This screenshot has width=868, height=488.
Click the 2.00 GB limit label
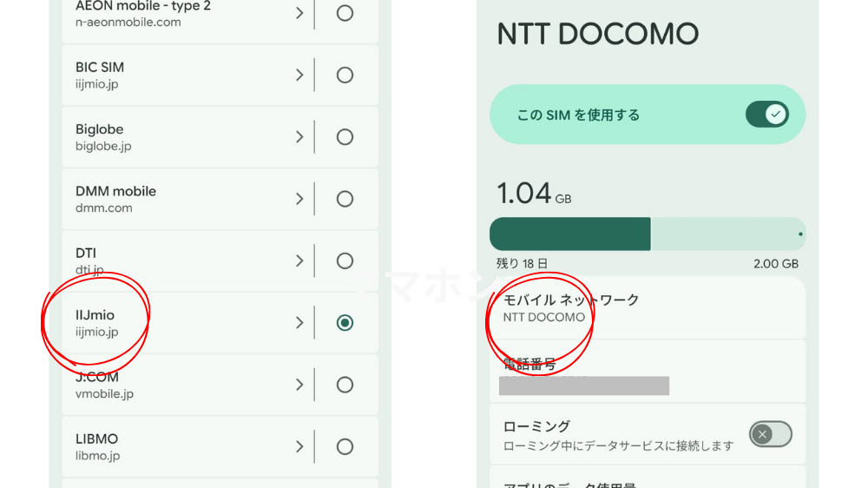pos(776,264)
